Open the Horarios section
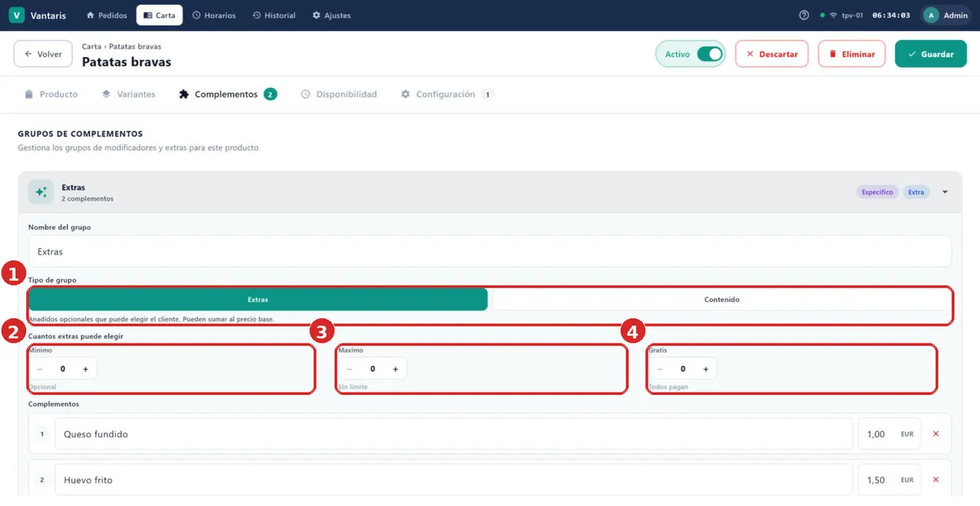This screenshot has width=980, height=506. [214, 16]
